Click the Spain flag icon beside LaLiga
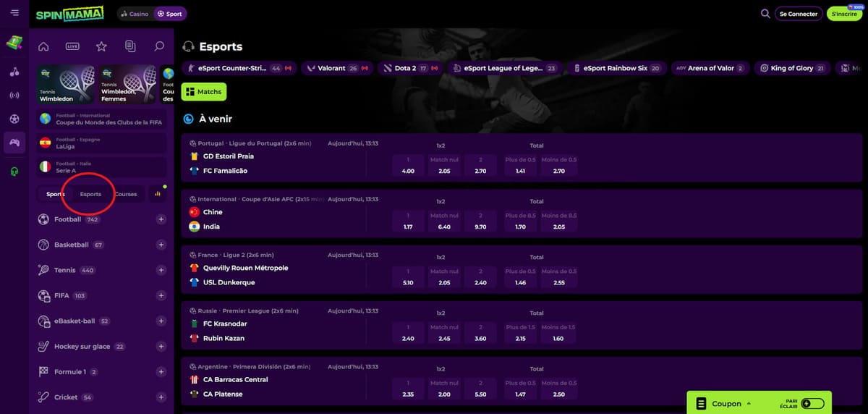The image size is (868, 414). coord(46,143)
